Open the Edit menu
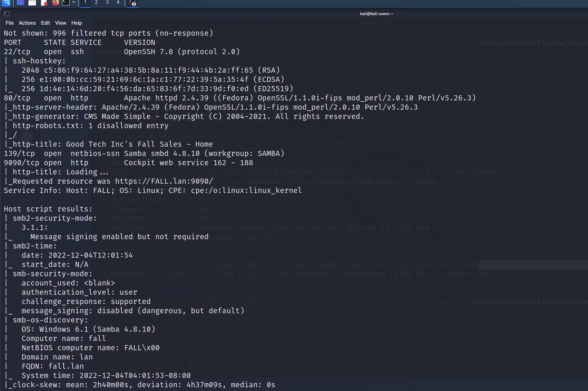Screen dimensions: 588x391 pyautogui.click(x=46, y=23)
